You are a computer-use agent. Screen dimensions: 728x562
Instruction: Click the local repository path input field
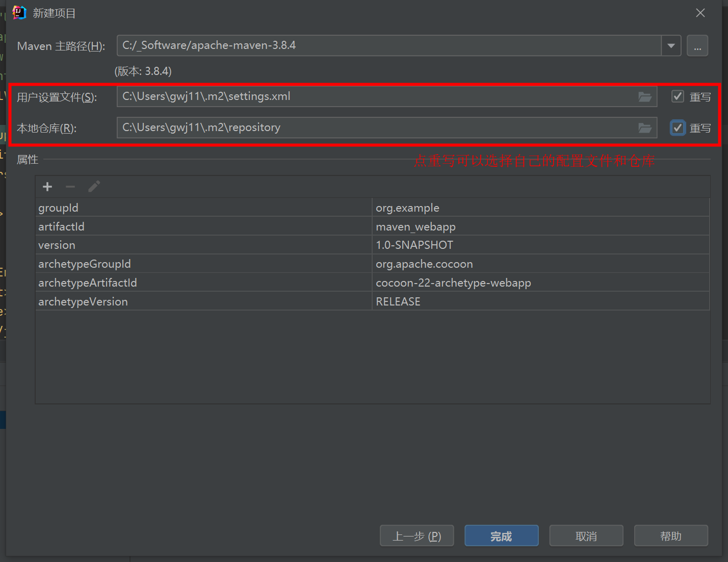386,127
